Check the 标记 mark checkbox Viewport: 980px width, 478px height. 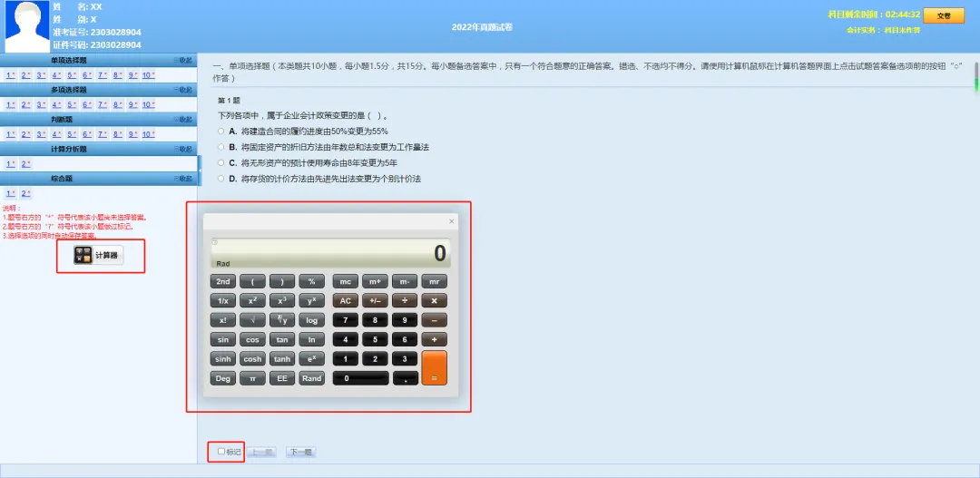pyautogui.click(x=220, y=451)
